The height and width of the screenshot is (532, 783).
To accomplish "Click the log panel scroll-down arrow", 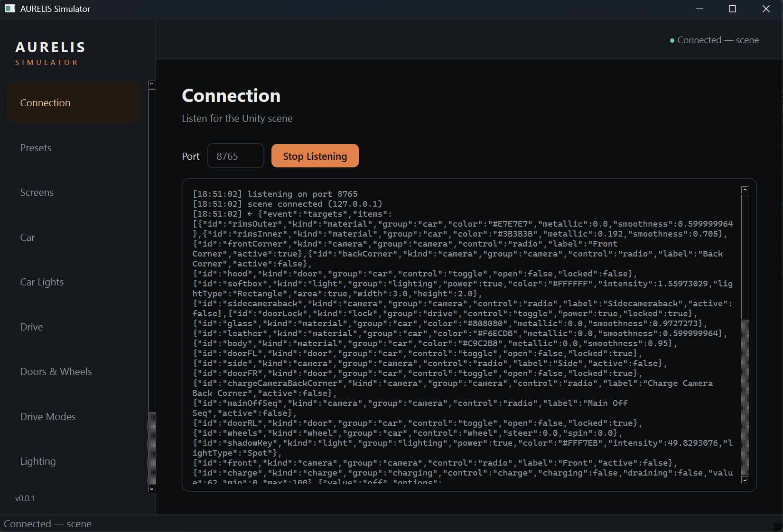I will tap(745, 480).
